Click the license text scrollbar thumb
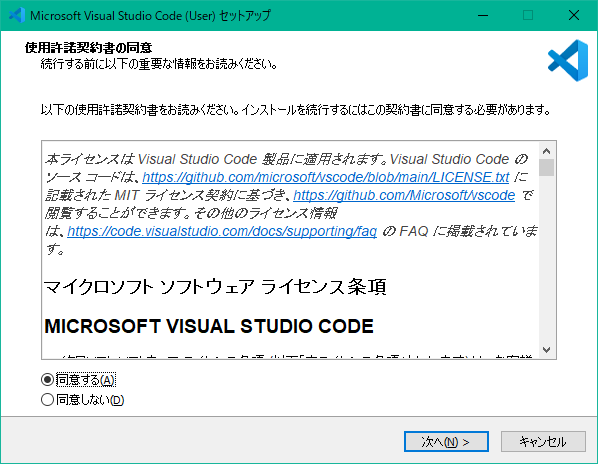This screenshot has height=464, width=598. (x=546, y=167)
